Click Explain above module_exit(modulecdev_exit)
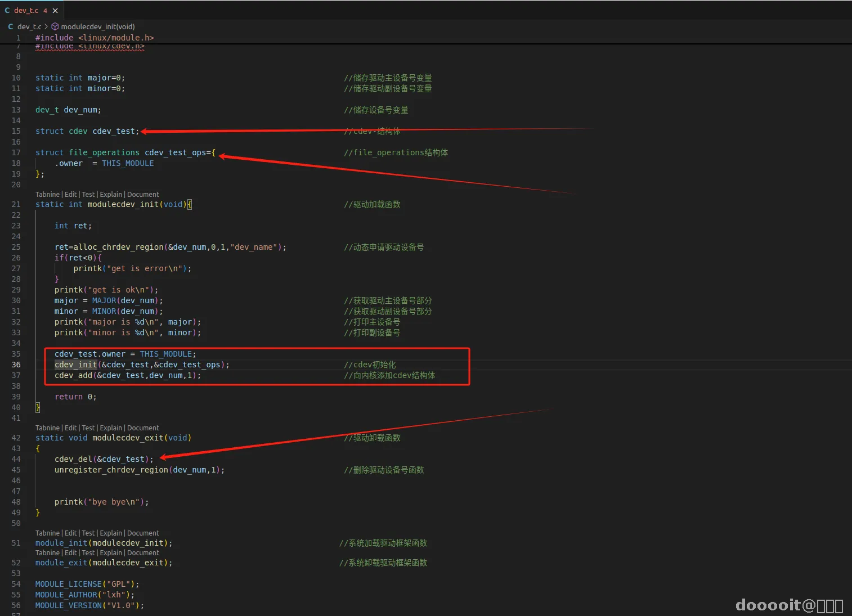This screenshot has width=852, height=616. click(x=111, y=553)
